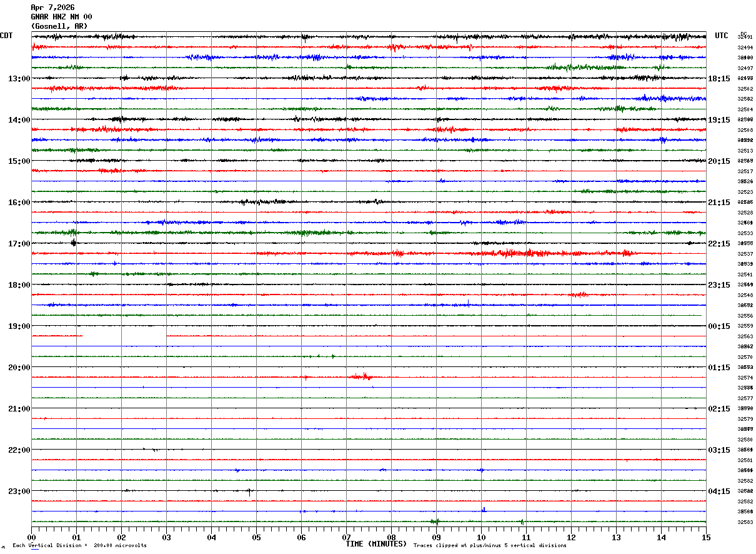Click minute tick label 15 on the axis

point(706,537)
